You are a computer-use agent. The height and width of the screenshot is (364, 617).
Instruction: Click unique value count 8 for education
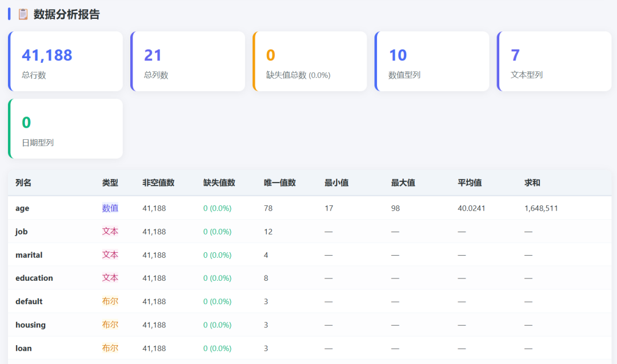(x=266, y=278)
